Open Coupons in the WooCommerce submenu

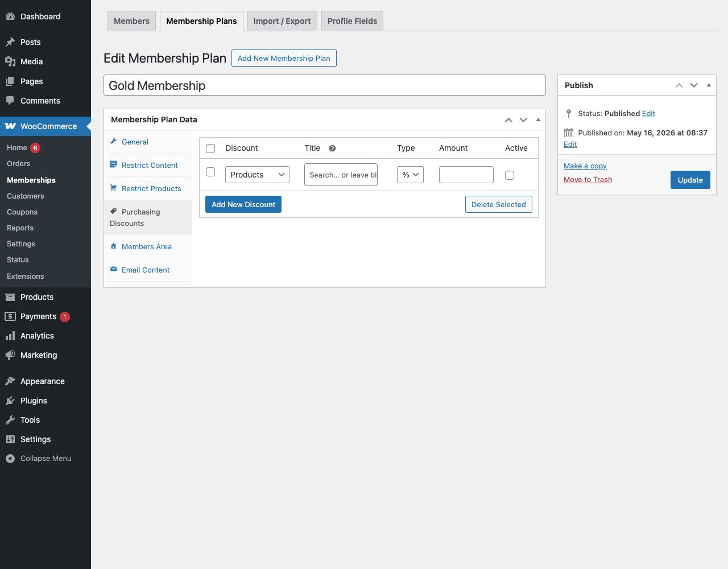(22, 212)
